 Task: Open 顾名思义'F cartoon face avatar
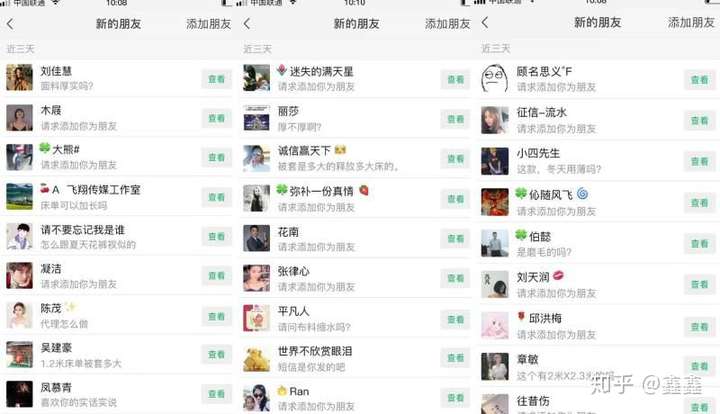495,78
